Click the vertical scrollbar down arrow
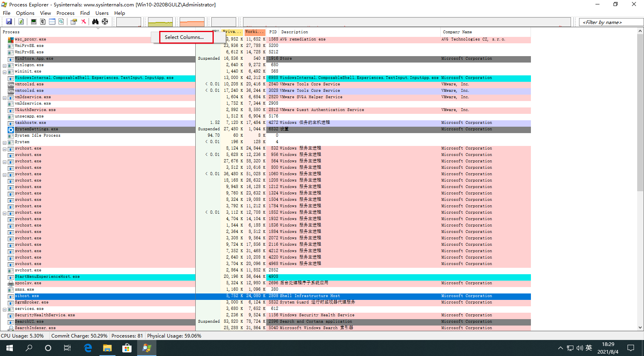The height and width of the screenshot is (356, 644). click(x=640, y=327)
